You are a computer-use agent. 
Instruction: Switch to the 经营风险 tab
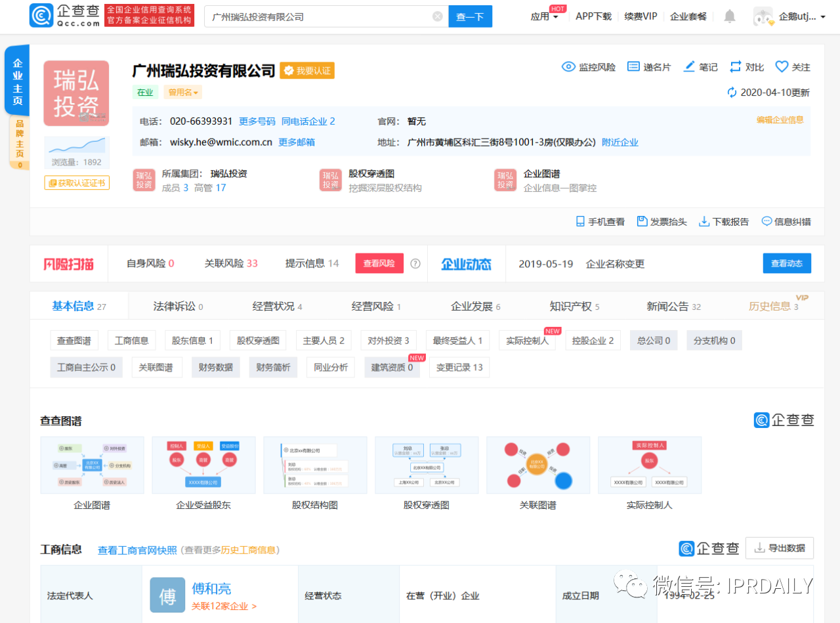click(x=376, y=307)
